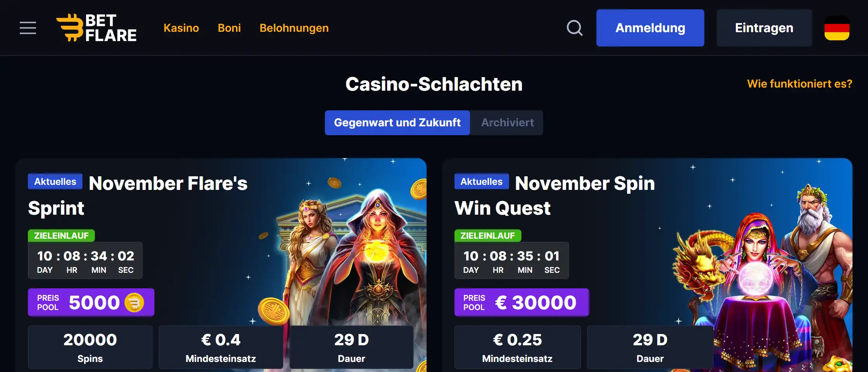Viewport: 868px width, 372px height.
Task: Select Gegenwart und Zukunft tab
Action: coord(397,123)
